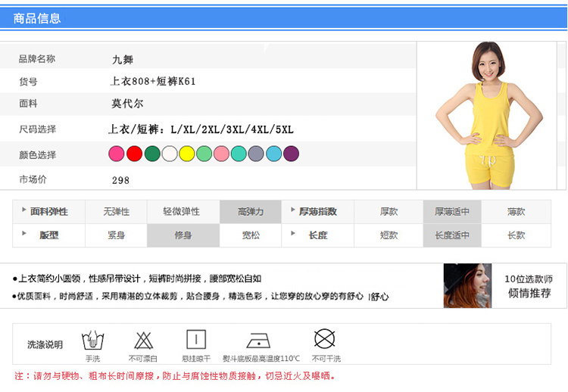Image resolution: width=568 pixels, height=392 pixels.
Task: Pick the purple color swatch
Action: point(292,154)
